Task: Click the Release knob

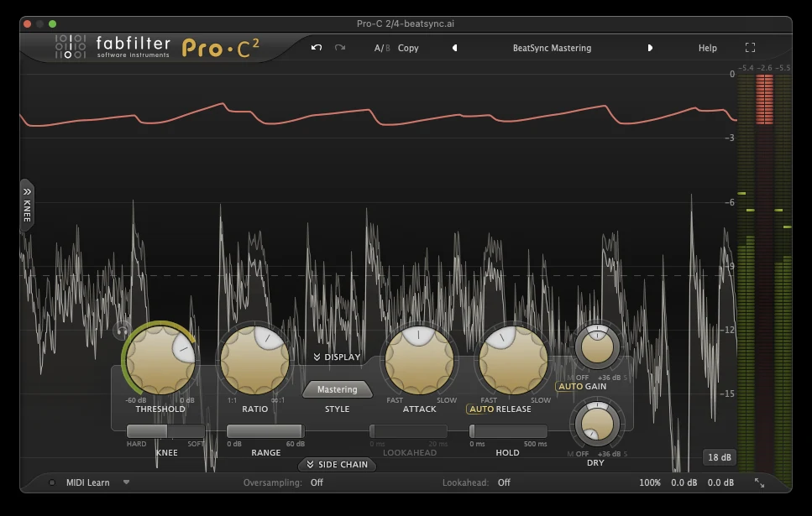Action: [x=513, y=359]
